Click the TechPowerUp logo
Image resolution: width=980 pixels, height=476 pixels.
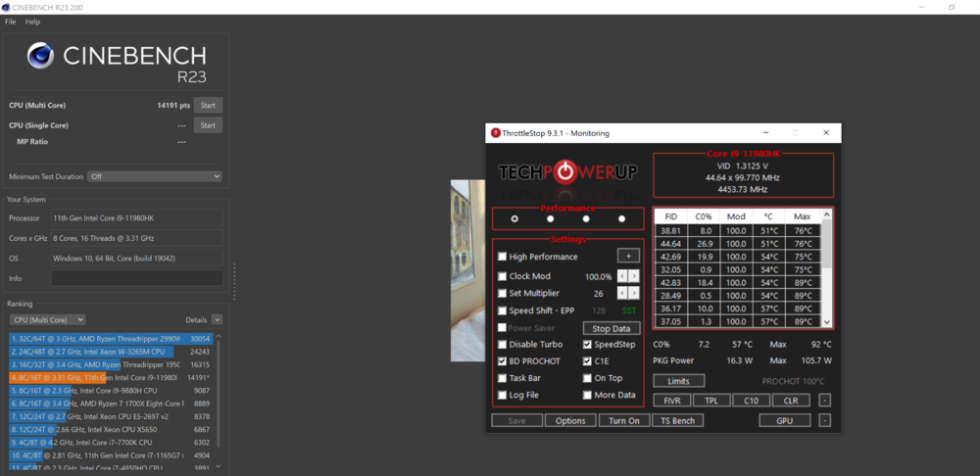pos(567,173)
